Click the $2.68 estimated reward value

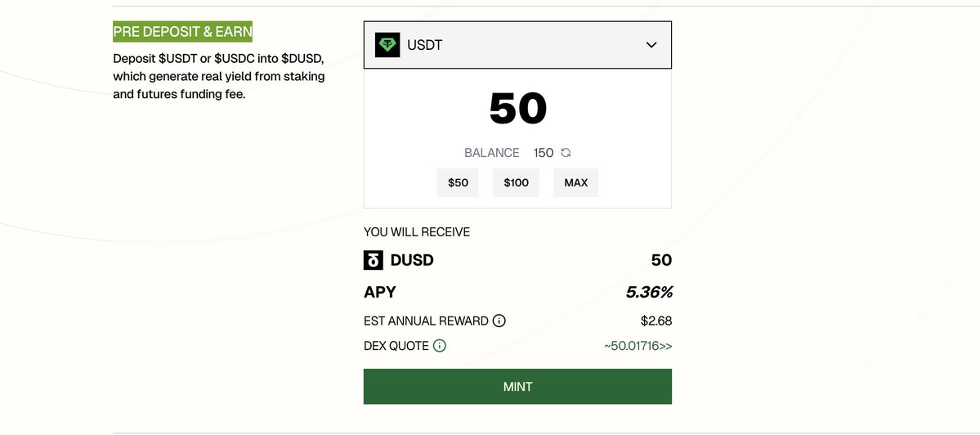coord(656,321)
